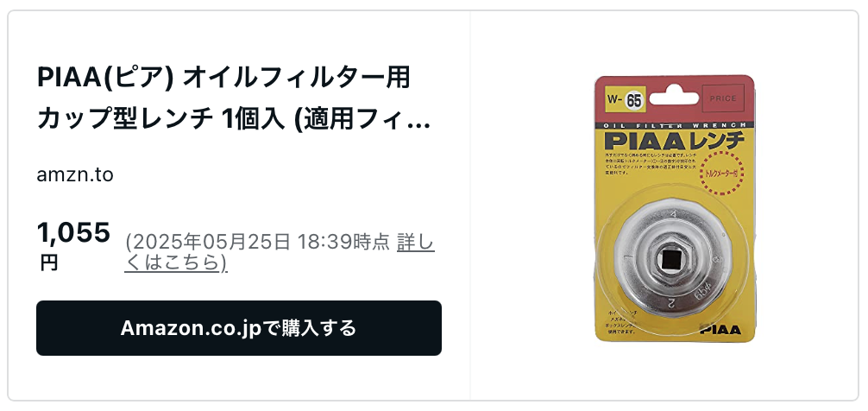Click the small PIAA logo at package bottom

[x=720, y=330]
